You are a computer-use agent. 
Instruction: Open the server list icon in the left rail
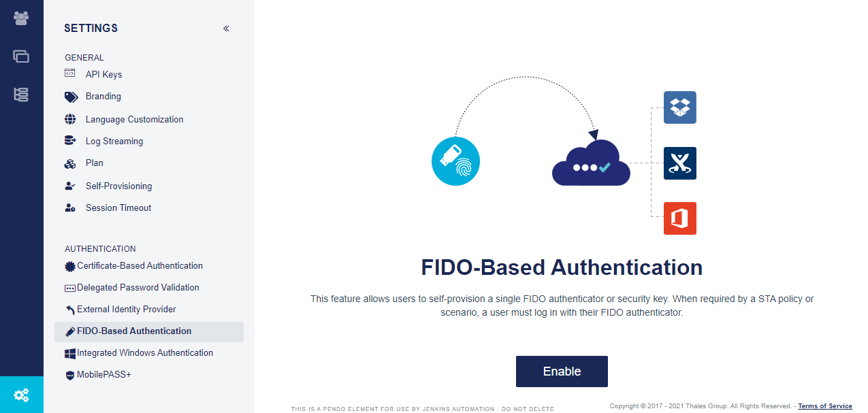pyautogui.click(x=21, y=95)
